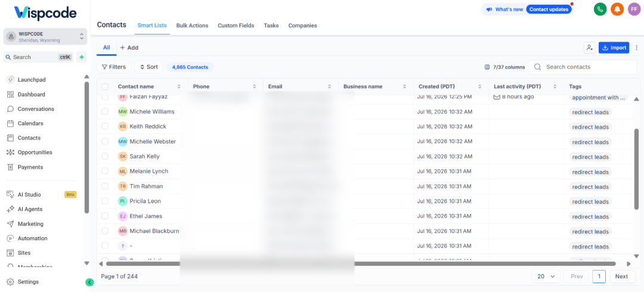
Task: Open the three-dot more options menu
Action: (x=637, y=48)
